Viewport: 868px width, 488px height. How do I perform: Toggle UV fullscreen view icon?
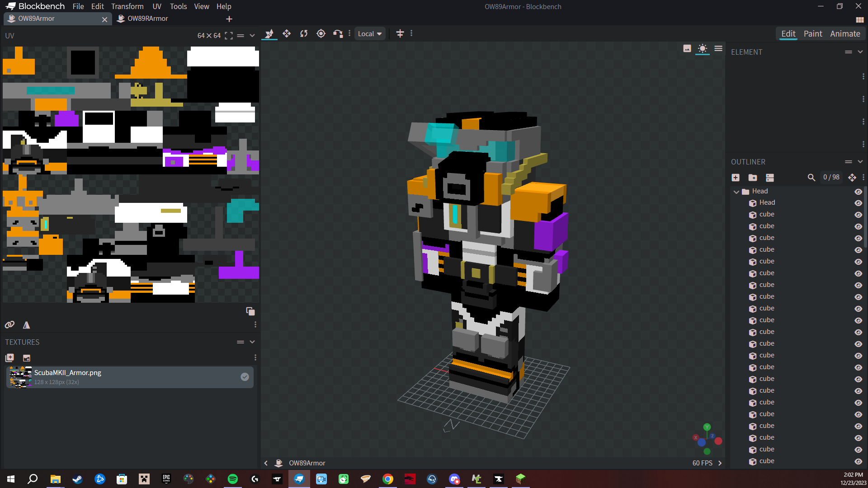click(229, 36)
